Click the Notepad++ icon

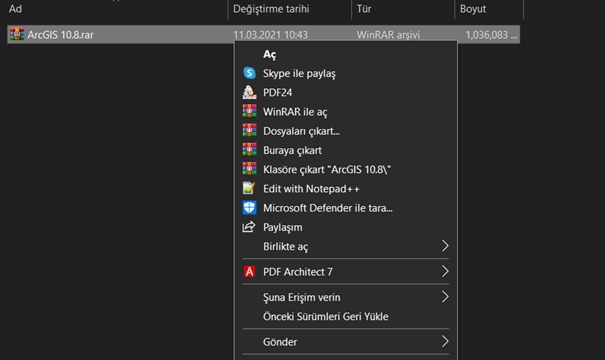click(x=249, y=188)
